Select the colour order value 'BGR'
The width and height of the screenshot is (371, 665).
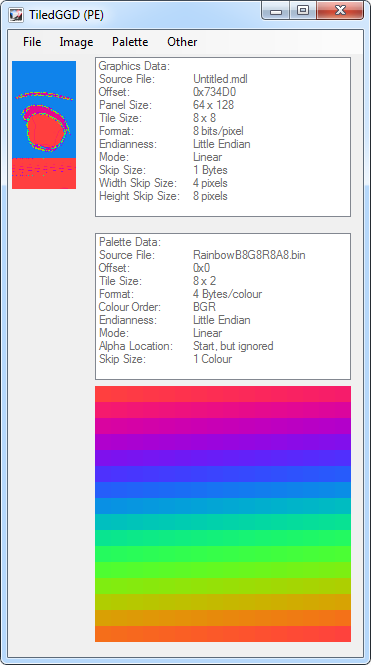tap(204, 307)
